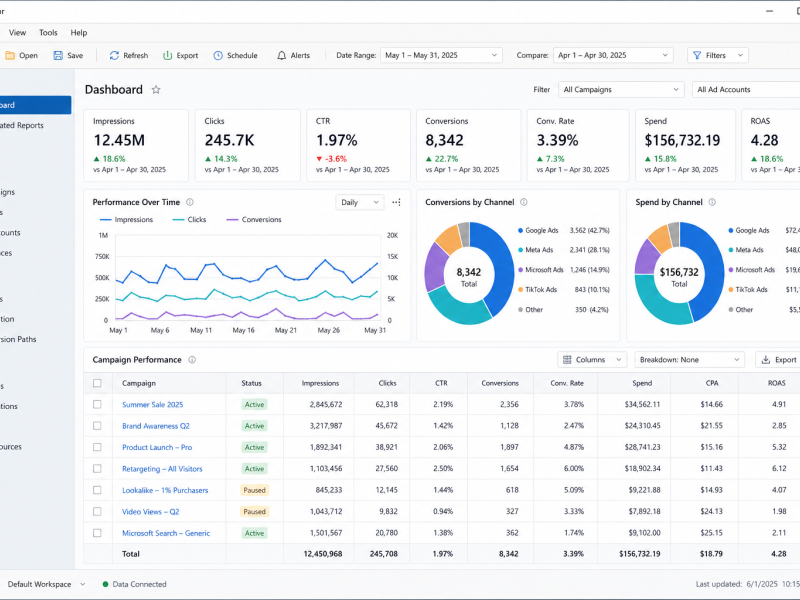Viewport: 800px width, 600px height.
Task: Click the Export icon in the toolbar
Action: pos(167,56)
